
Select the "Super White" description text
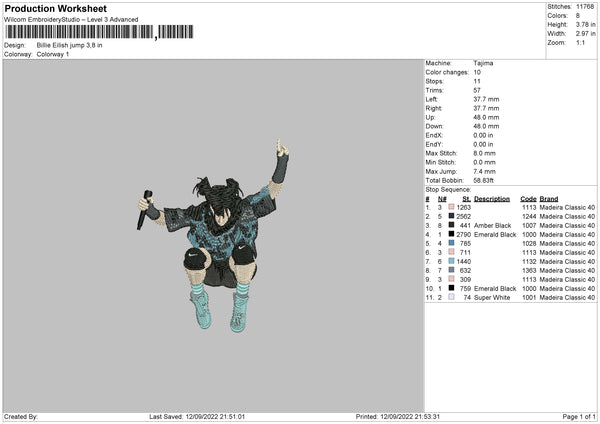coord(492,297)
